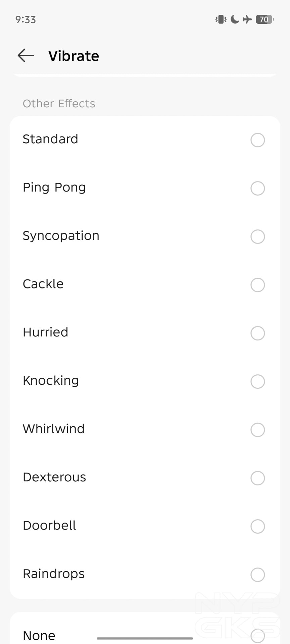Image resolution: width=290 pixels, height=644 pixels.
Task: Tap the do-not-disturb moon icon
Action: [x=235, y=19]
